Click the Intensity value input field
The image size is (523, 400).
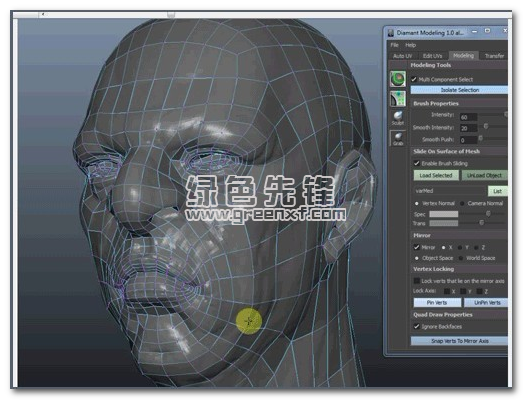coord(469,117)
